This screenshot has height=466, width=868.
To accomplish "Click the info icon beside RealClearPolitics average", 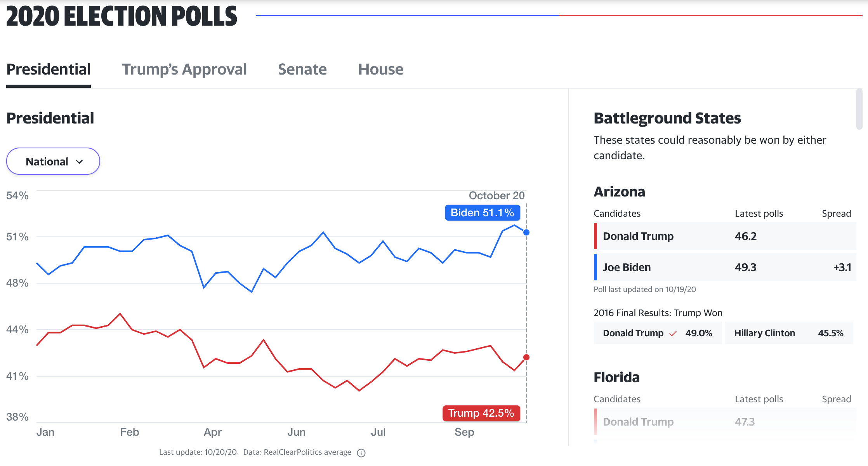I will pos(361,453).
